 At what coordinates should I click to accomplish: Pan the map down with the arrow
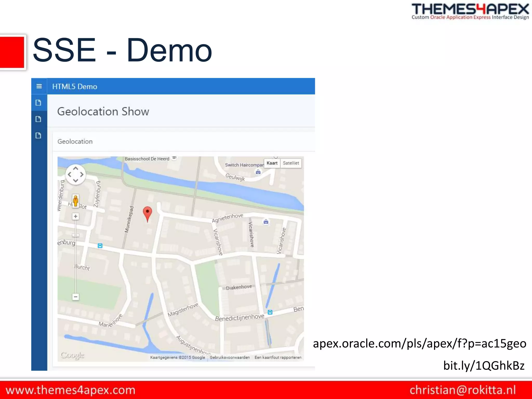[76, 181]
